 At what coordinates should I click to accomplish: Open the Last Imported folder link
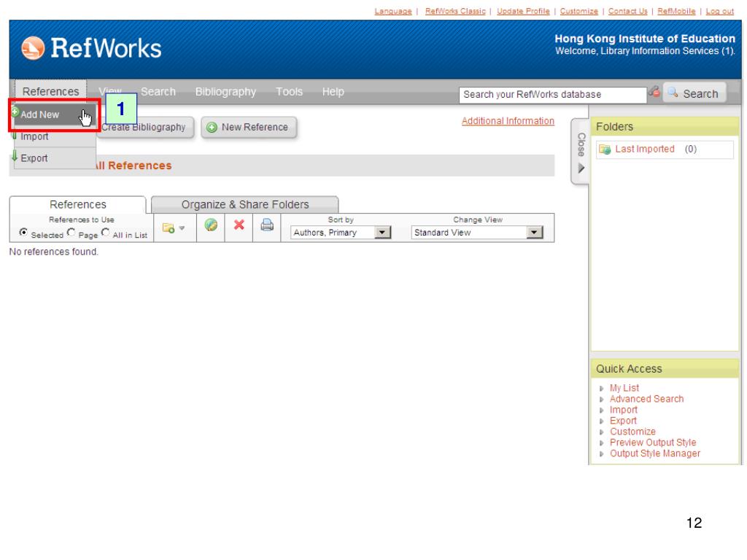click(645, 149)
